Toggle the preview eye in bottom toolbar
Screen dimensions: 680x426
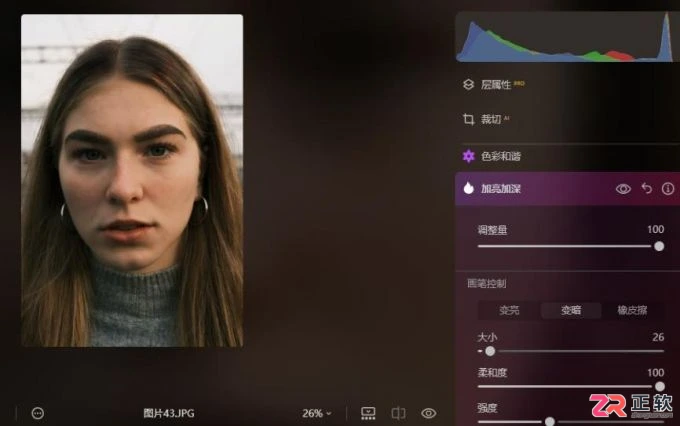click(x=428, y=413)
